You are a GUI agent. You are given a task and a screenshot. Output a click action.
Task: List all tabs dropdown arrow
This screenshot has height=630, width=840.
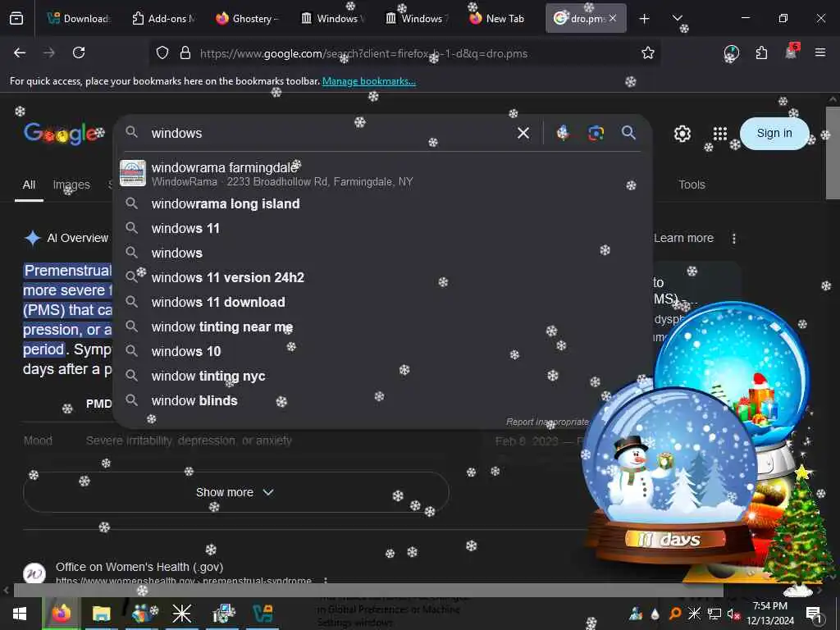tap(677, 18)
